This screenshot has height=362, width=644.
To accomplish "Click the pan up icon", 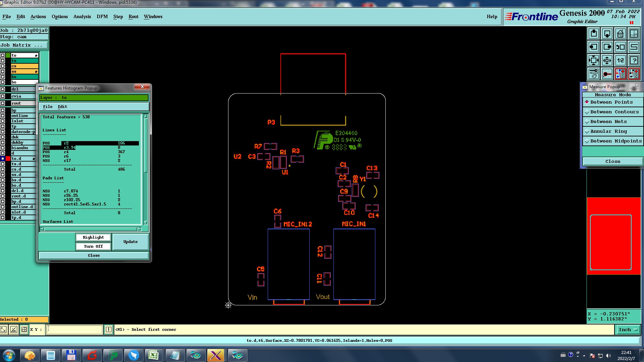I will 594,34.
